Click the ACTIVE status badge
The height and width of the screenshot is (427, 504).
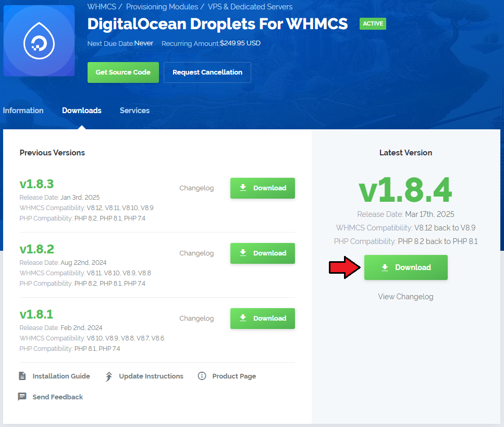[x=373, y=23]
